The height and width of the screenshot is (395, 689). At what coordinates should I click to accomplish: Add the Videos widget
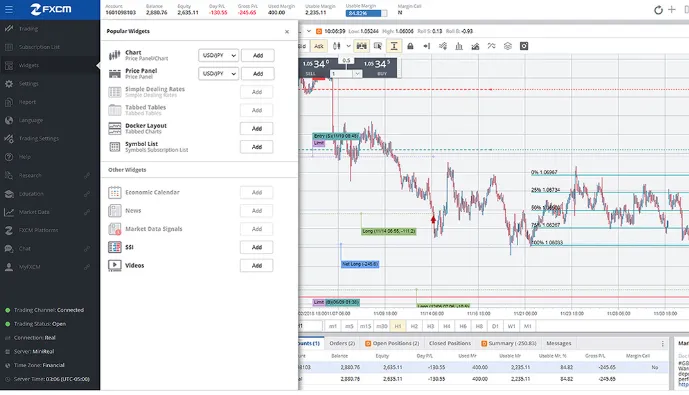click(x=257, y=266)
